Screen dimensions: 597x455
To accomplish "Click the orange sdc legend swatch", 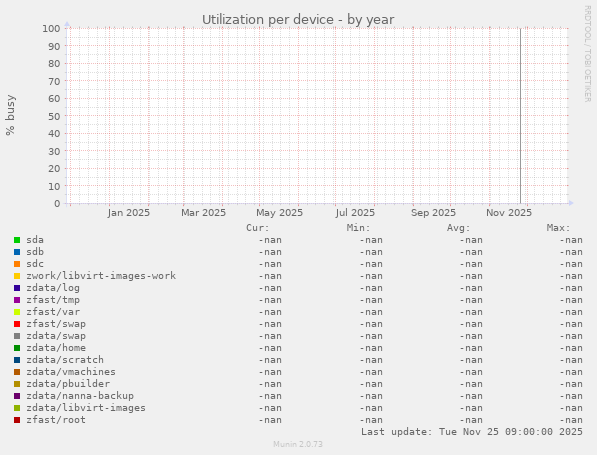I will (x=17, y=264).
